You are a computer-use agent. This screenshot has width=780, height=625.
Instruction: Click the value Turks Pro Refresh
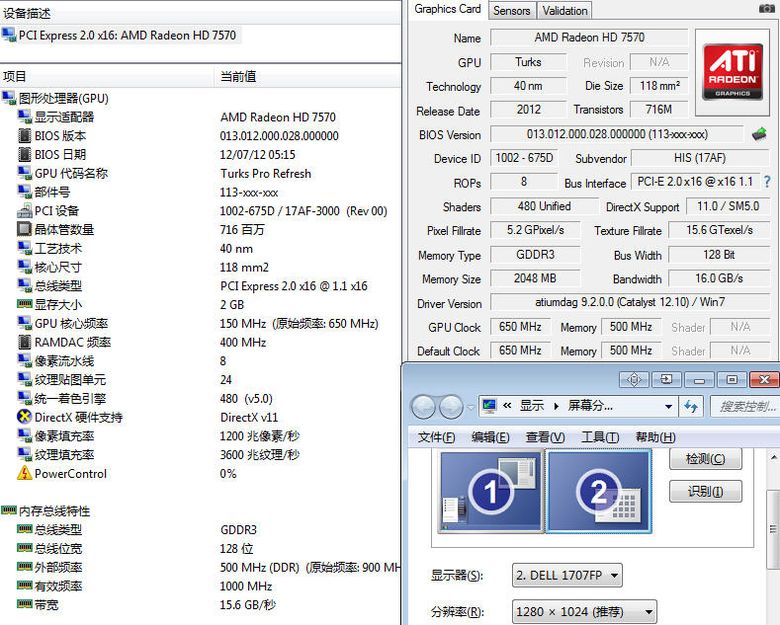(266, 173)
